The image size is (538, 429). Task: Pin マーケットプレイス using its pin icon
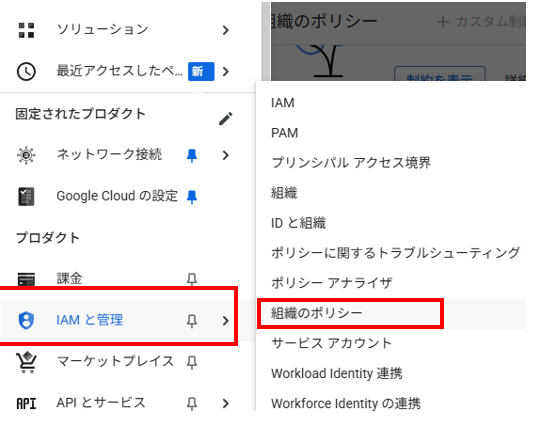pos(192,362)
